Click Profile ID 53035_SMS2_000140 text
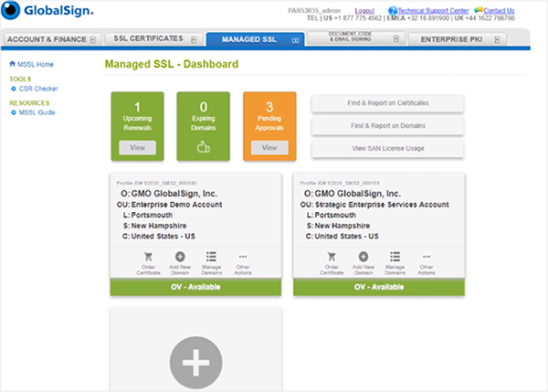The height and width of the screenshot is (392, 548). [156, 183]
